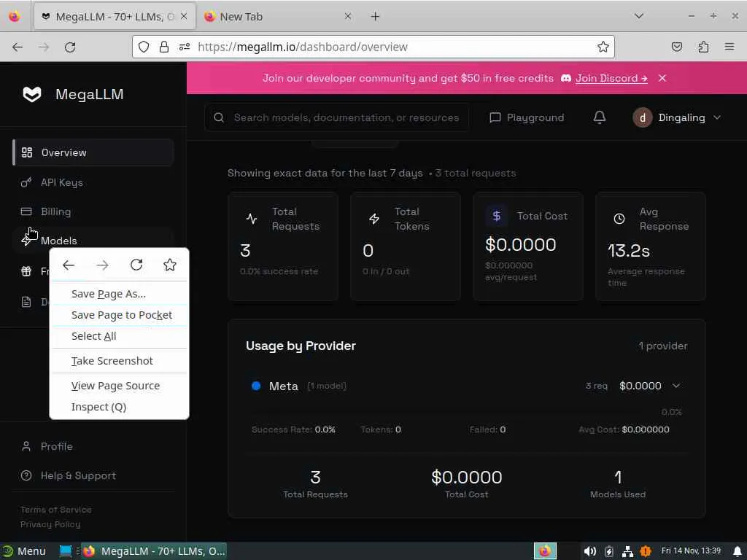
Task: Click the volume icon in system tray
Action: 589,551
